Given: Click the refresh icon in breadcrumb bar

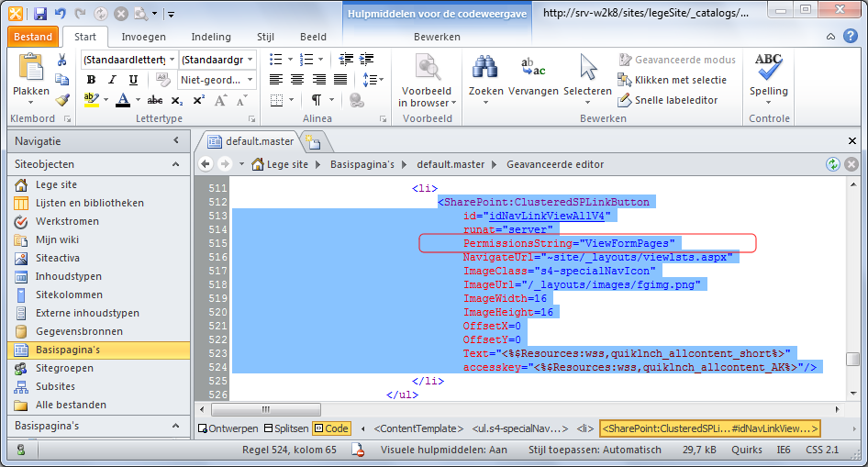Looking at the screenshot, I should pyautogui.click(x=832, y=164).
